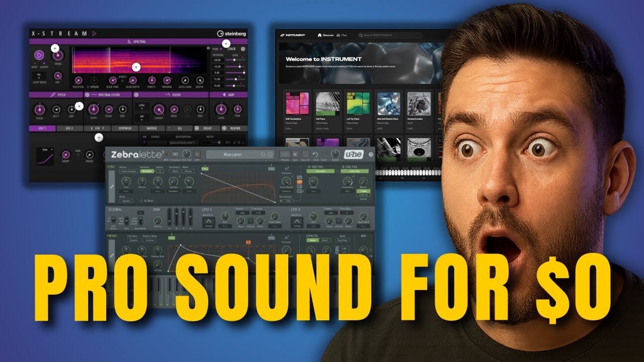Open the Zebralette settings gear
This screenshot has height=362, width=644.
pos(371,154)
